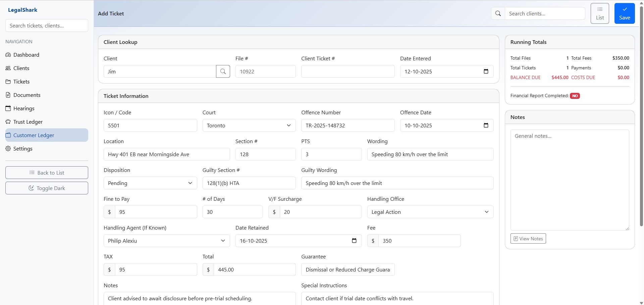The height and width of the screenshot is (305, 644).
Task: Click the Trust Ledger scale icon
Action: 8,122
